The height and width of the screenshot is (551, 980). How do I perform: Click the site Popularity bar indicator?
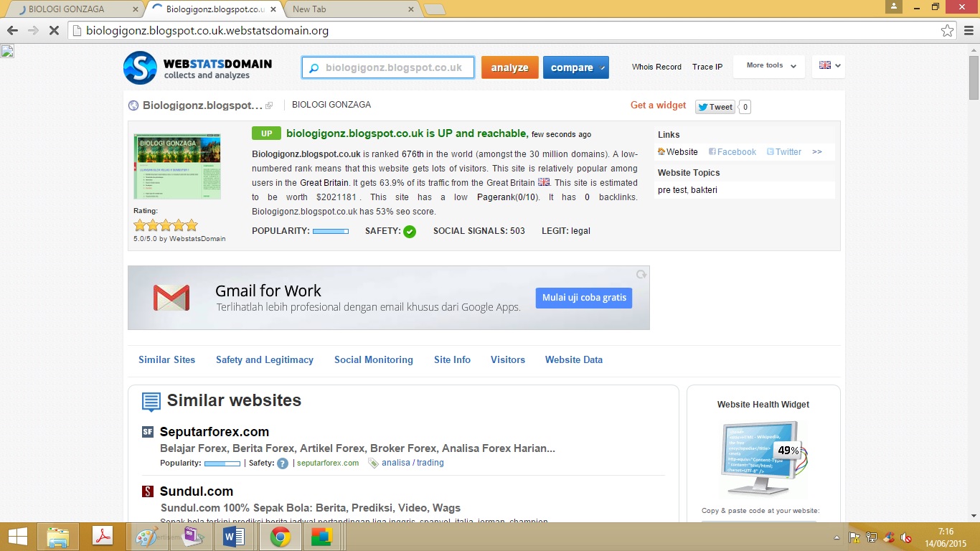[x=331, y=232]
